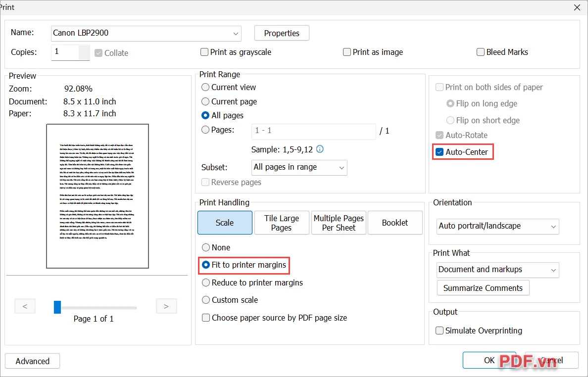This screenshot has height=377, width=588.
Task: Enable Simulate Overprinting
Action: pos(440,330)
